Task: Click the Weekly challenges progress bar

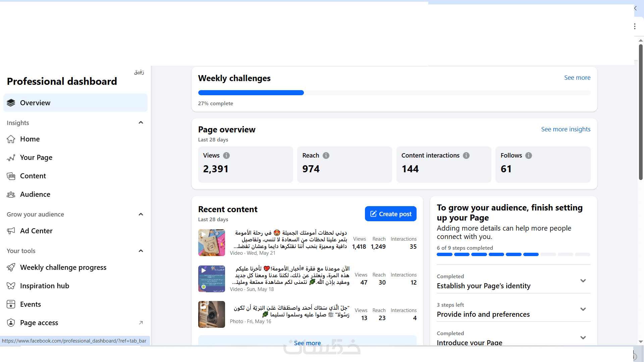Action: (394, 93)
